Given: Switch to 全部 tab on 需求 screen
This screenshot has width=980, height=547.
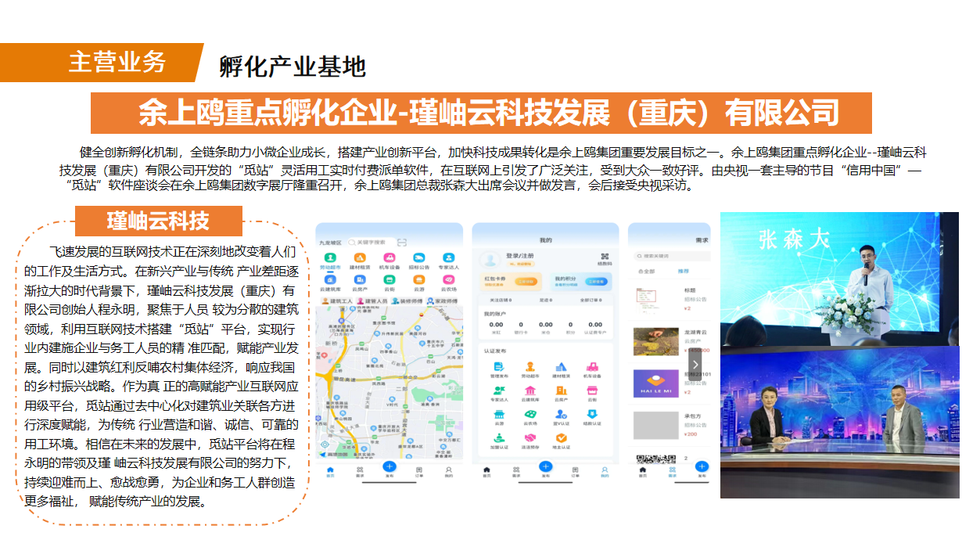Looking at the screenshot, I should coord(647,272).
